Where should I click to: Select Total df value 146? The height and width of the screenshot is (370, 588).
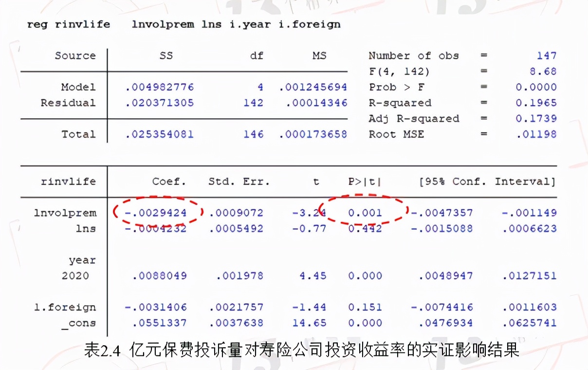tap(254, 134)
